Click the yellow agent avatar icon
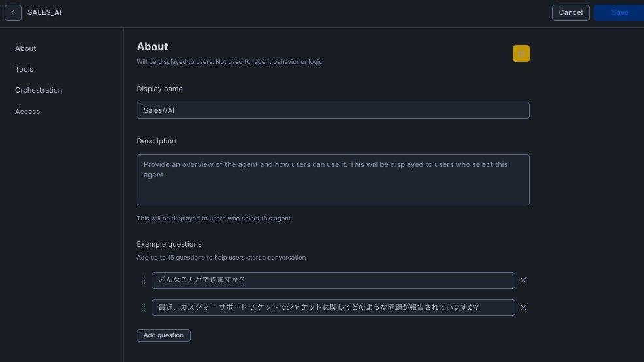 click(521, 53)
